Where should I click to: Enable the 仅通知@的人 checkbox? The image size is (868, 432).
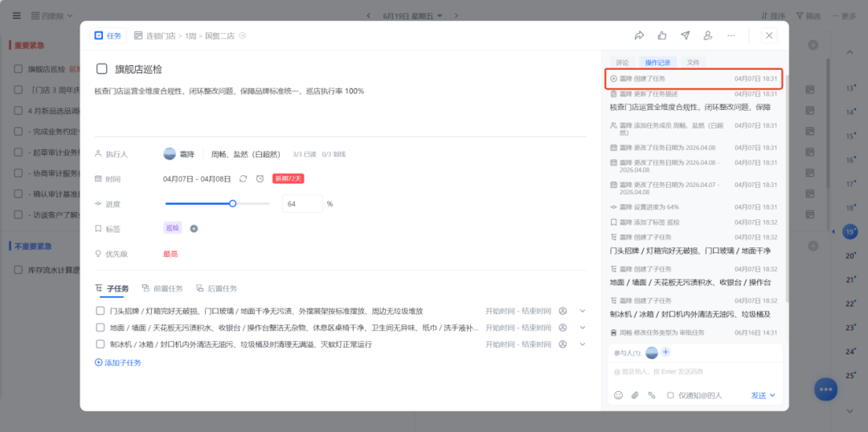pyautogui.click(x=670, y=396)
